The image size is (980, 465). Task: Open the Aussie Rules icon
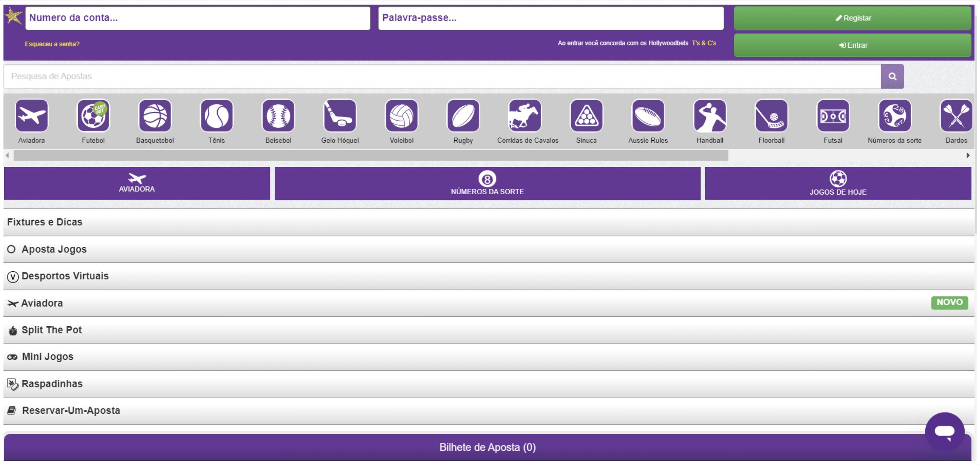click(x=648, y=116)
